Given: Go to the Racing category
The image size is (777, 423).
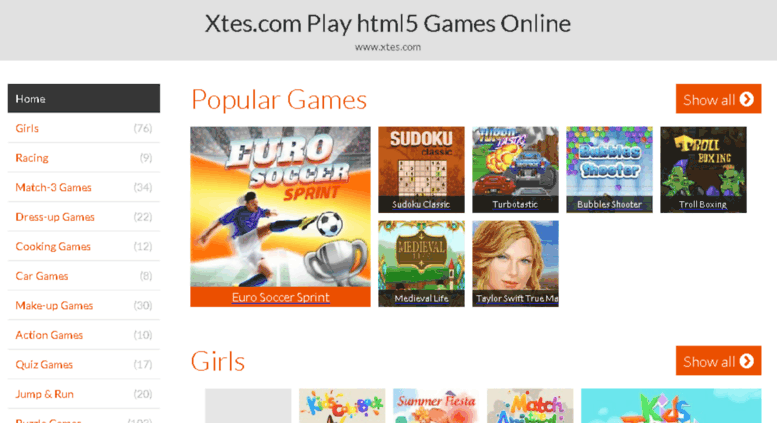Looking at the screenshot, I should (x=84, y=158).
